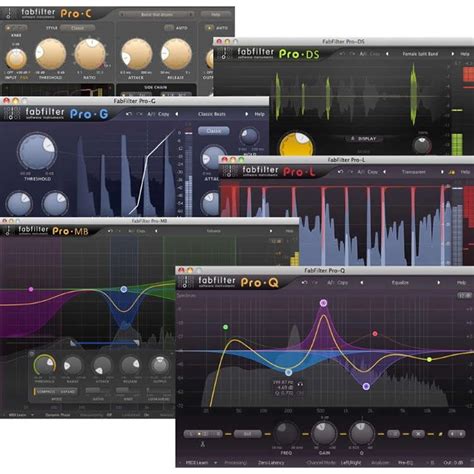Click the Attack knob in Pro-C
Image resolution: width=474 pixels, height=474 pixels.
click(137, 54)
